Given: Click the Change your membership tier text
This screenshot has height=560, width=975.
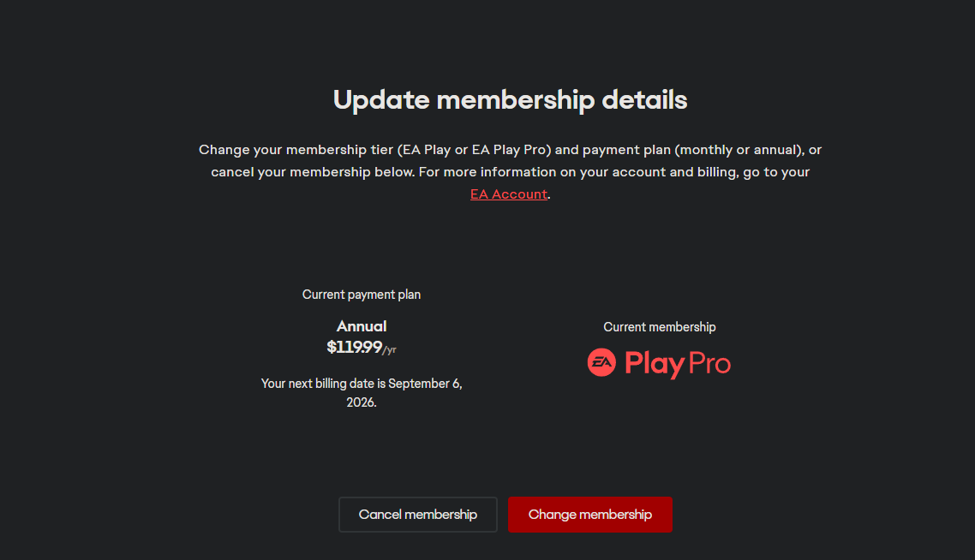Looking at the screenshot, I should [x=296, y=150].
